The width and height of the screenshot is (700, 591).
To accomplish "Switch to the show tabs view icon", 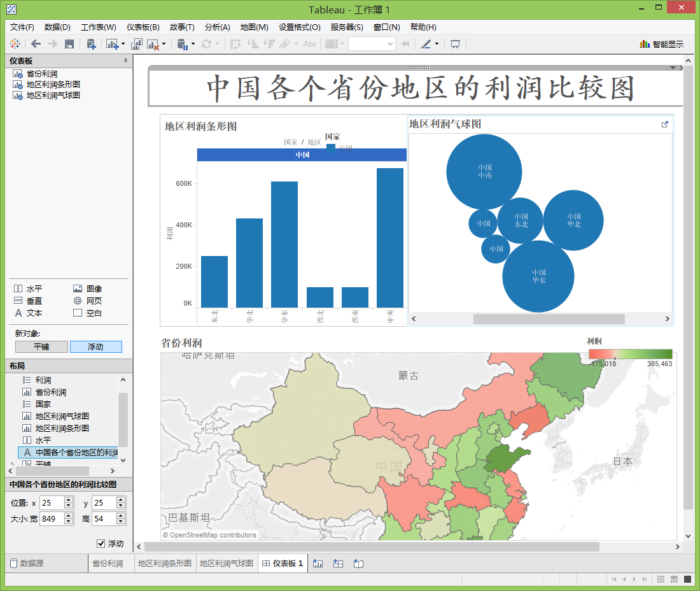I will pos(687,580).
